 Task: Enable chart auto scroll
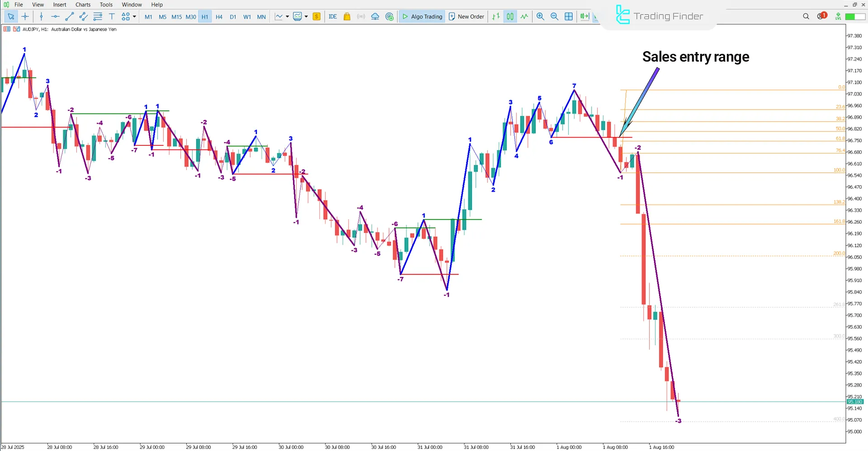[584, 16]
